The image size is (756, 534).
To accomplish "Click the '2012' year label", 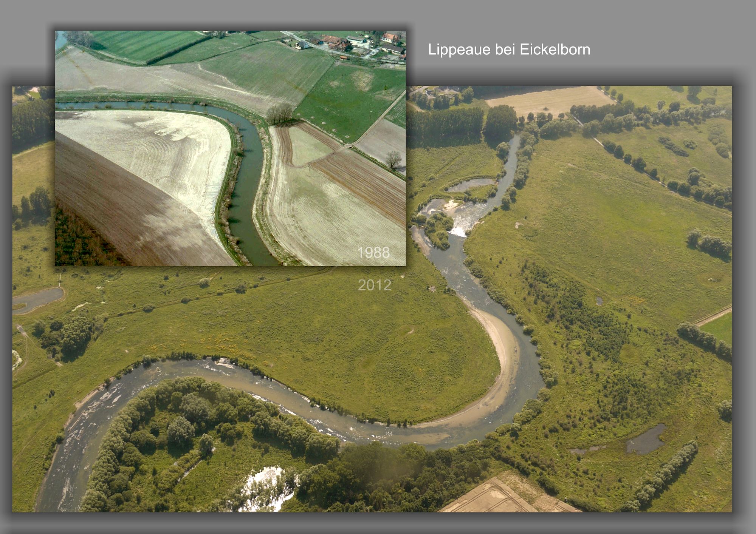I will [375, 285].
